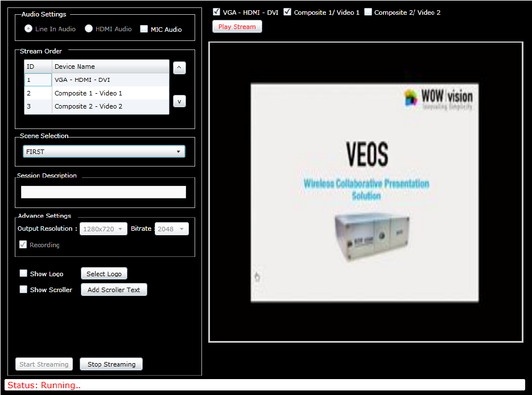This screenshot has width=532, height=395.
Task: Click ID cell 3 in Stream Order
Action: 38,106
